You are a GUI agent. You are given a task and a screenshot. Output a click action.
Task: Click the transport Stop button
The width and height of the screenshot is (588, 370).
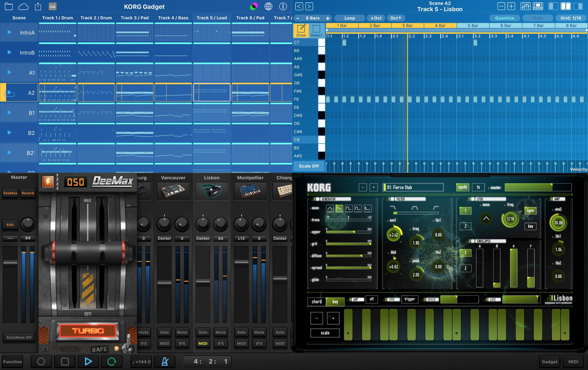click(x=65, y=361)
